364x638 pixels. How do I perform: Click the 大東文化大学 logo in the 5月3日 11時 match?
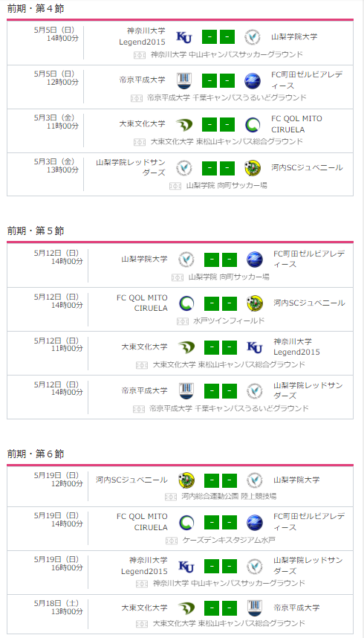click(183, 124)
